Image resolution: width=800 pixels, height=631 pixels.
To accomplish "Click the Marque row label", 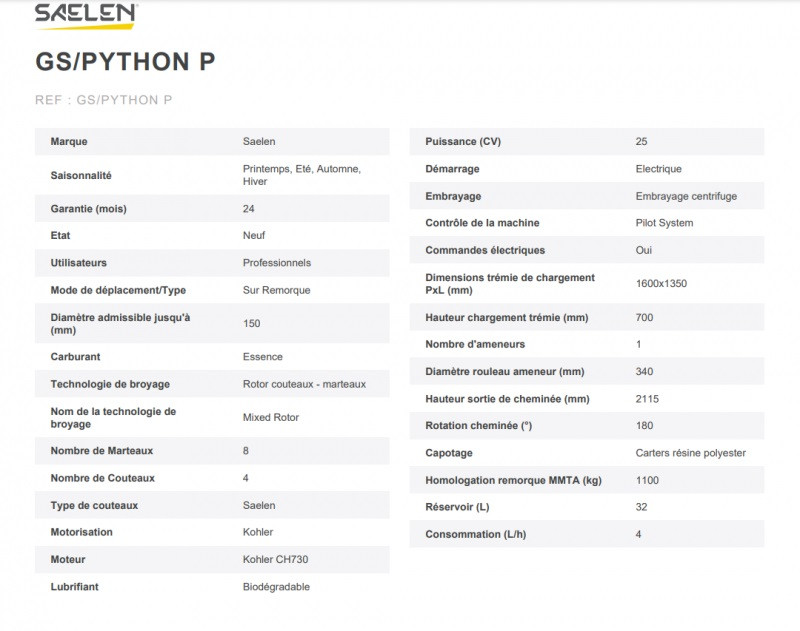I will pyautogui.click(x=69, y=142).
